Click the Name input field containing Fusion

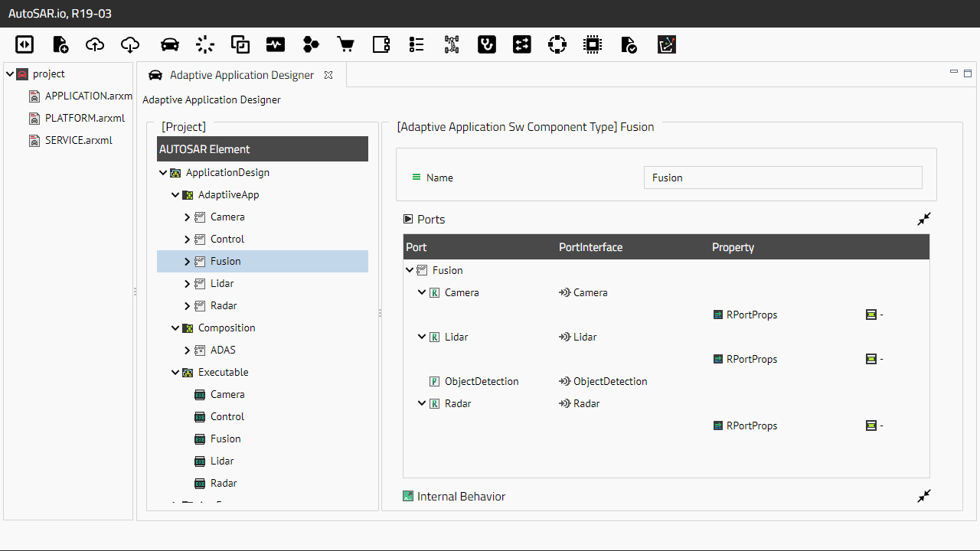point(782,178)
